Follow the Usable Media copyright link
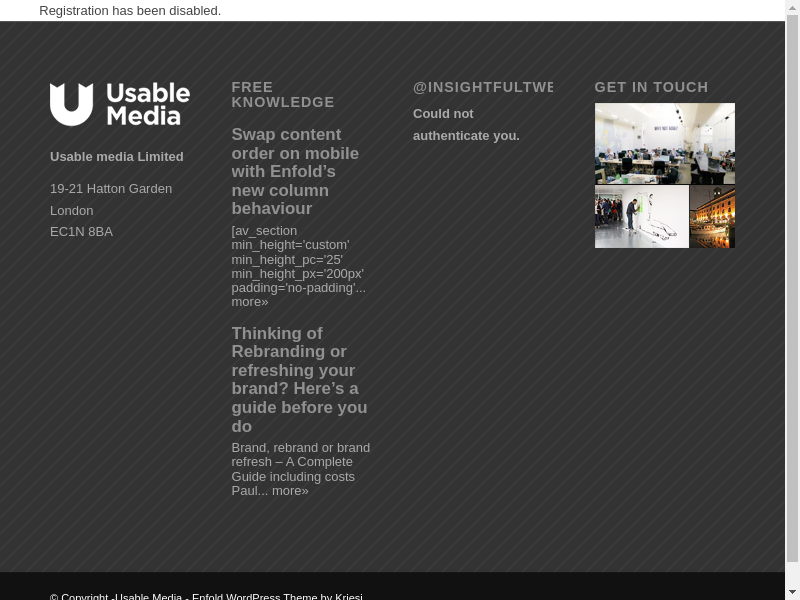The height and width of the screenshot is (600, 800). point(149,597)
